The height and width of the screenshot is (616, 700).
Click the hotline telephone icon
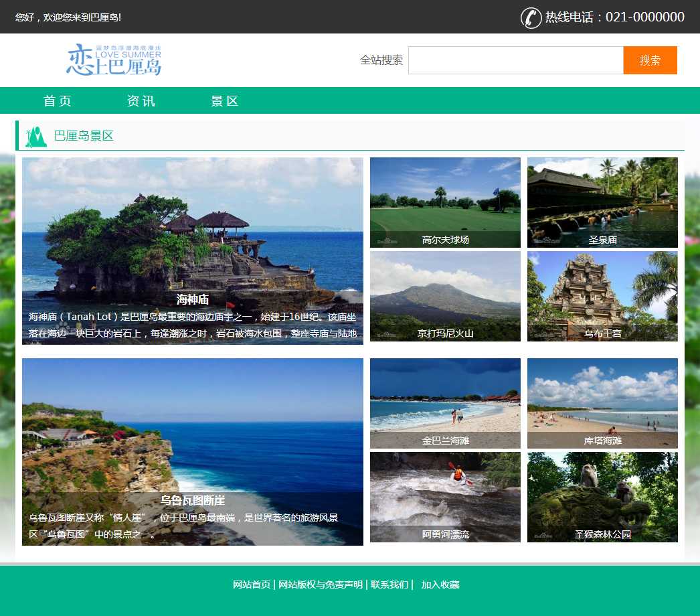[x=531, y=17]
